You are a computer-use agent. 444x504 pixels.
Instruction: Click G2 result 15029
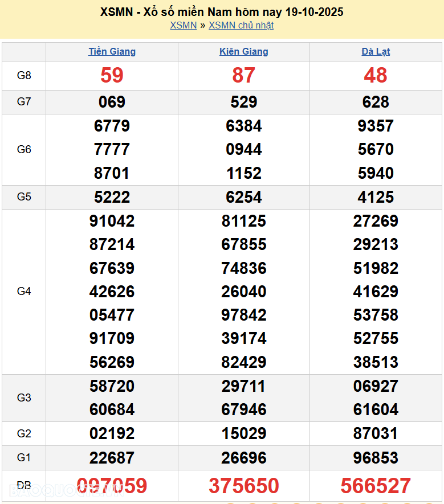click(x=244, y=433)
